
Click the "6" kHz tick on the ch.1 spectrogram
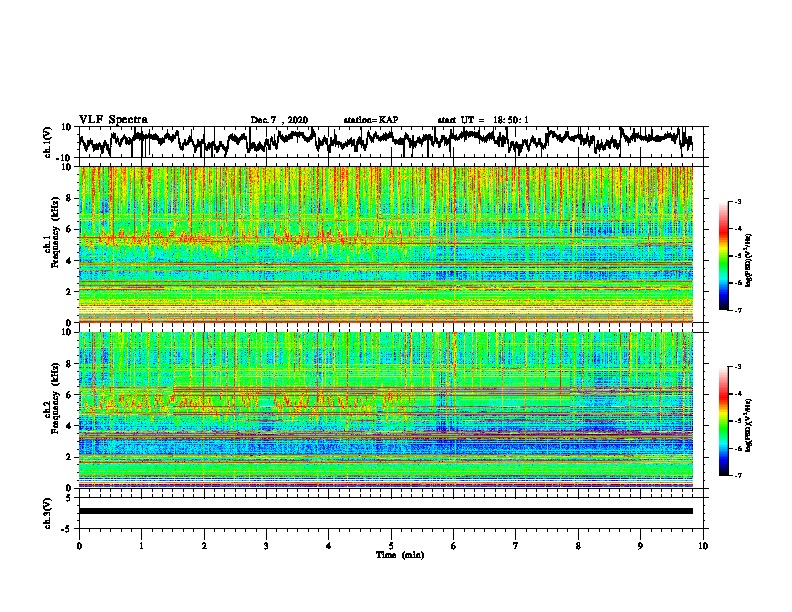tap(69, 230)
